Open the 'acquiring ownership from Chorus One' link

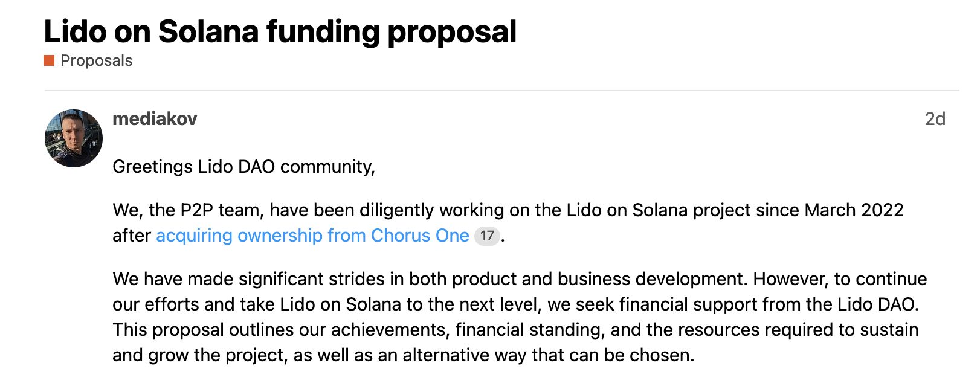coord(312,236)
